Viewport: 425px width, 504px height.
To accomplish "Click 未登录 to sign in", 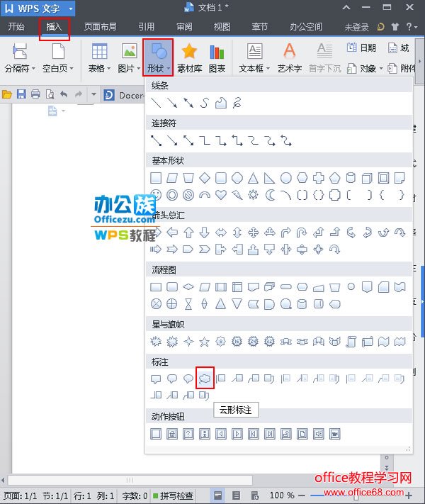I will (356, 28).
